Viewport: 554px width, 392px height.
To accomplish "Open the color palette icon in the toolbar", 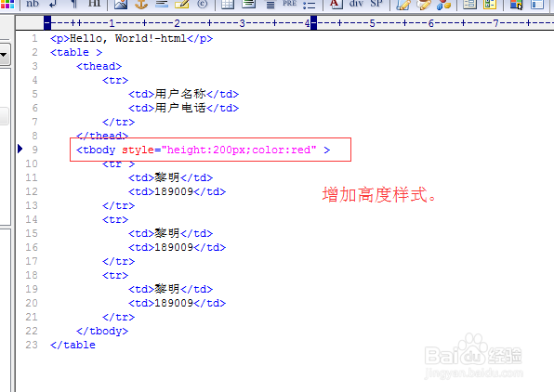I will coord(7,4).
